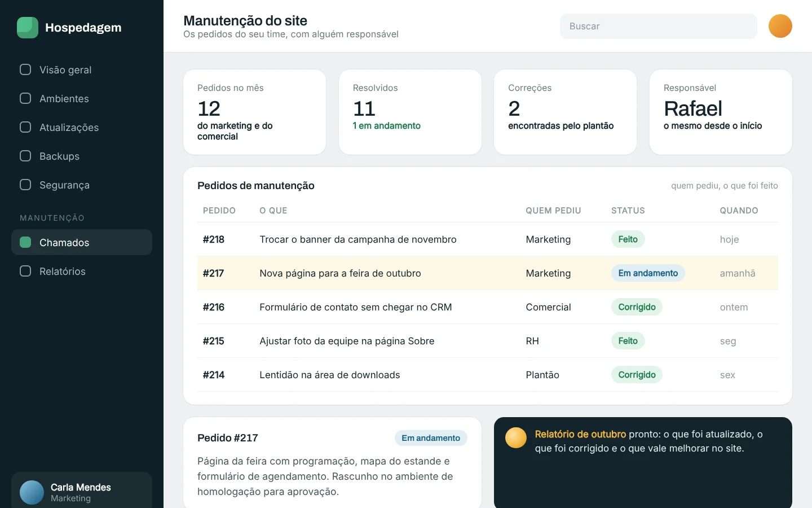
Task: Click Plantão requester in row #214
Action: 542,375
